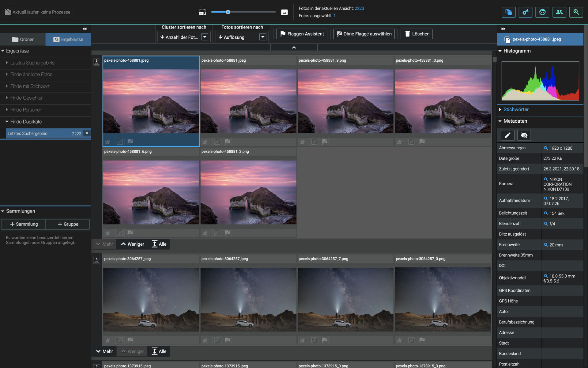Click the thumbnail size slider handle
The width and height of the screenshot is (588, 368).
click(x=228, y=12)
